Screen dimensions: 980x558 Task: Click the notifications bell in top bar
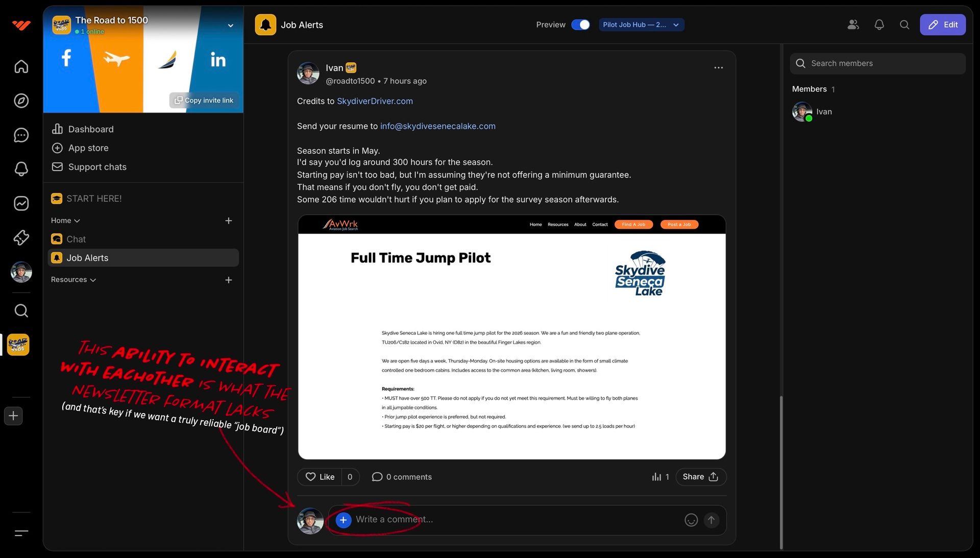coord(879,25)
